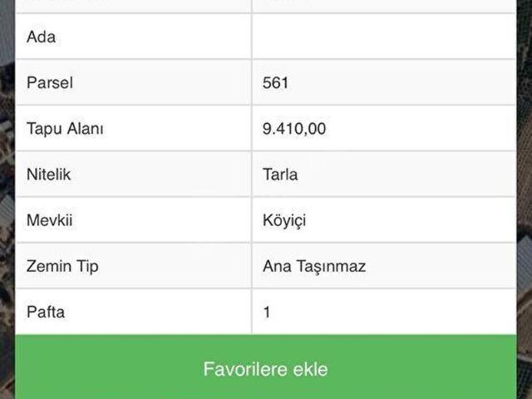Click the Köyiçi value
Viewport: 532px width, 399px height.
pos(285,220)
